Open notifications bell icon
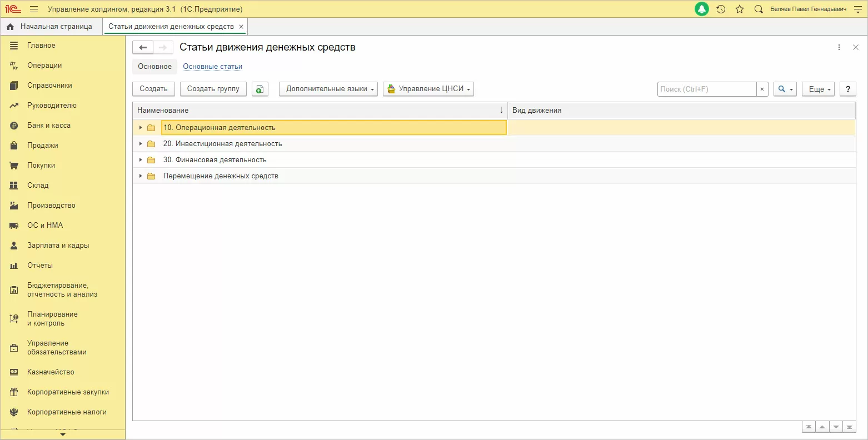Screen dimensions: 868x440 [702, 9]
